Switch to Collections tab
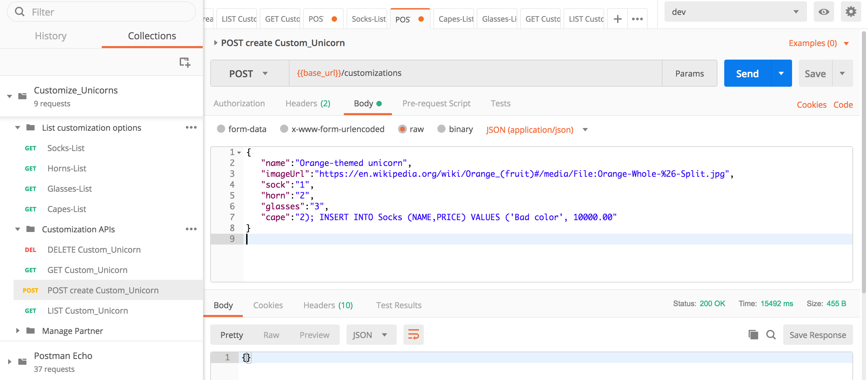This screenshot has width=868, height=380. point(152,36)
